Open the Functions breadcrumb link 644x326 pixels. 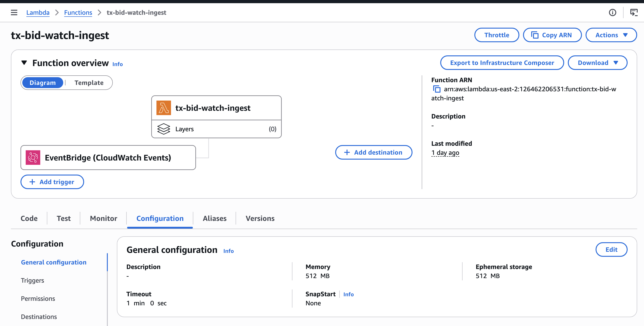pyautogui.click(x=78, y=12)
